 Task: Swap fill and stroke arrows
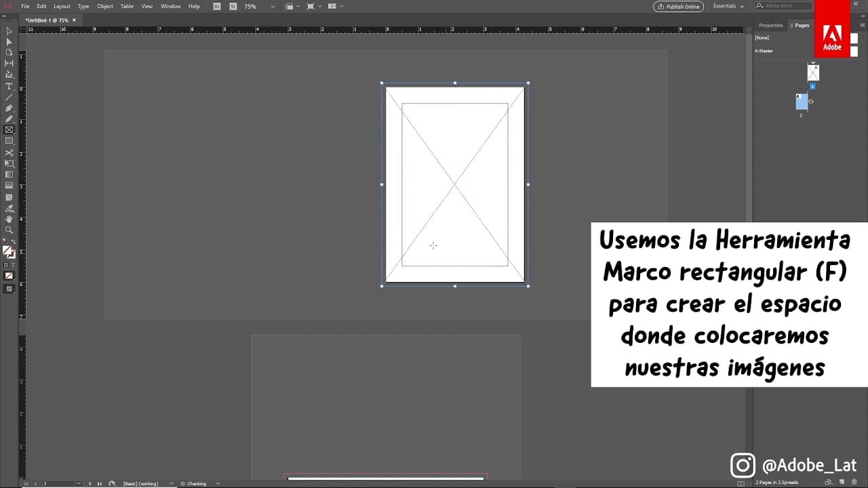click(x=13, y=241)
